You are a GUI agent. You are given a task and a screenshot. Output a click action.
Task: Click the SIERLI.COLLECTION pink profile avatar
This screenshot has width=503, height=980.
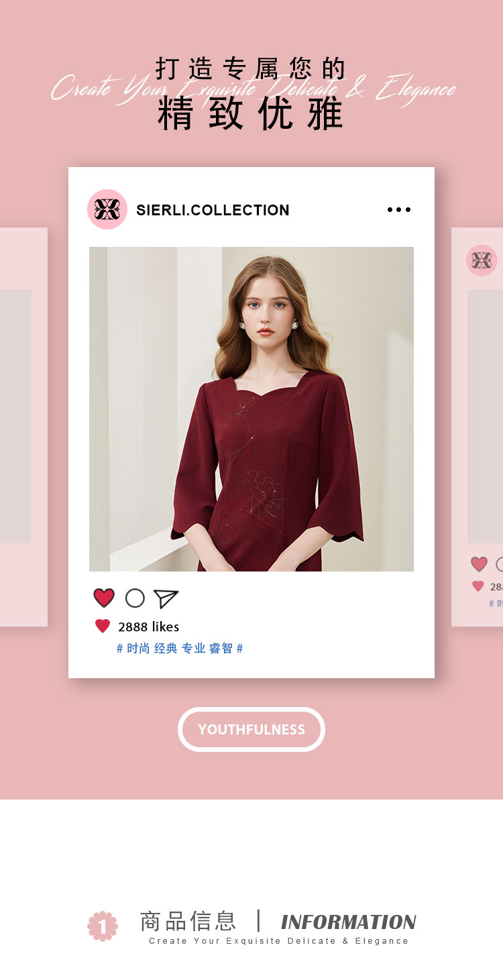click(107, 209)
